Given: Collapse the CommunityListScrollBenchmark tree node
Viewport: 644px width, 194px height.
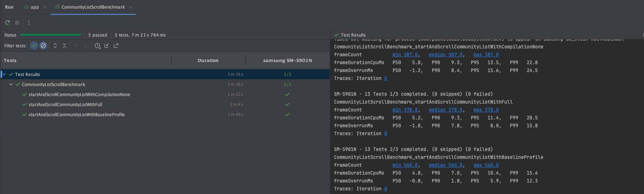Looking at the screenshot, I should (x=11, y=84).
